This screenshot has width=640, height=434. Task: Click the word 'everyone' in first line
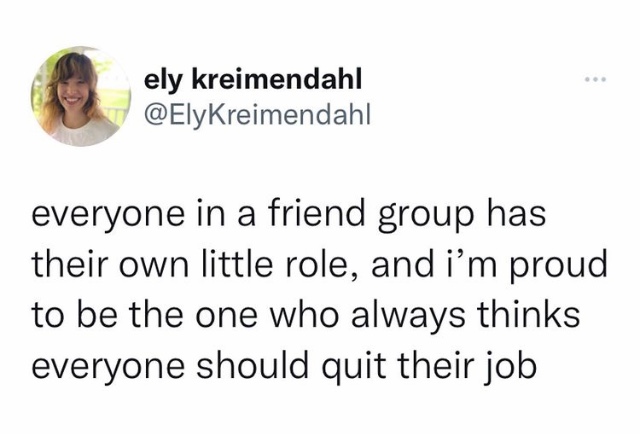pos(108,217)
